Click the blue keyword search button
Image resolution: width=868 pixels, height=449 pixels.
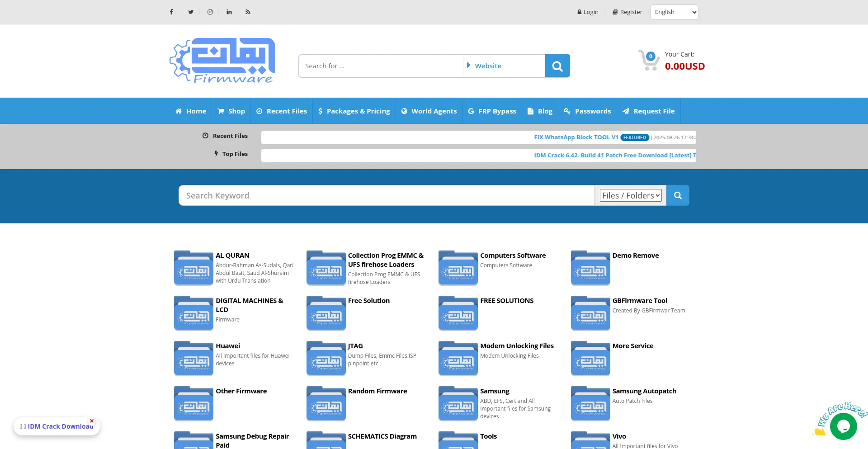(x=678, y=195)
